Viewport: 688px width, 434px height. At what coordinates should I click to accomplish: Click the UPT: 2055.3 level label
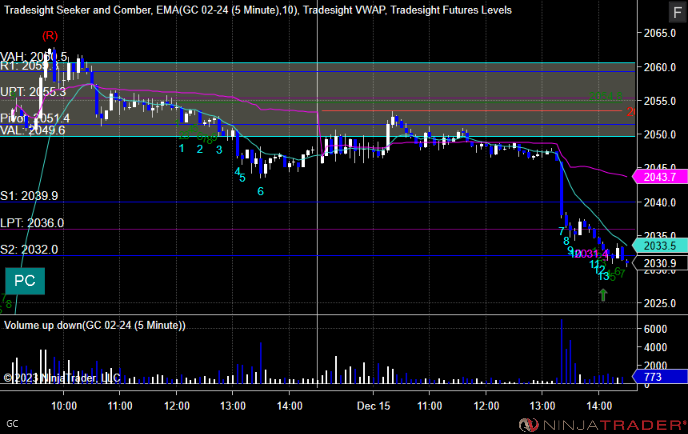pos(33,92)
